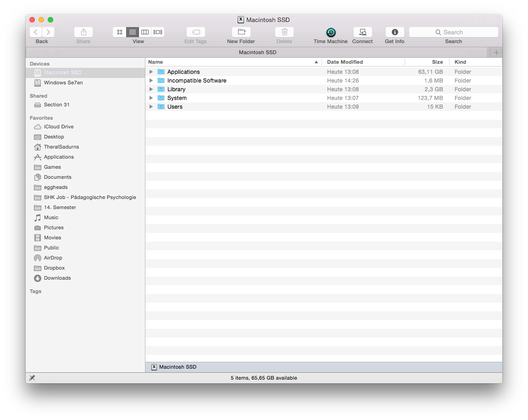
Task: Open TheralSadurns home folder
Action: tap(85, 147)
